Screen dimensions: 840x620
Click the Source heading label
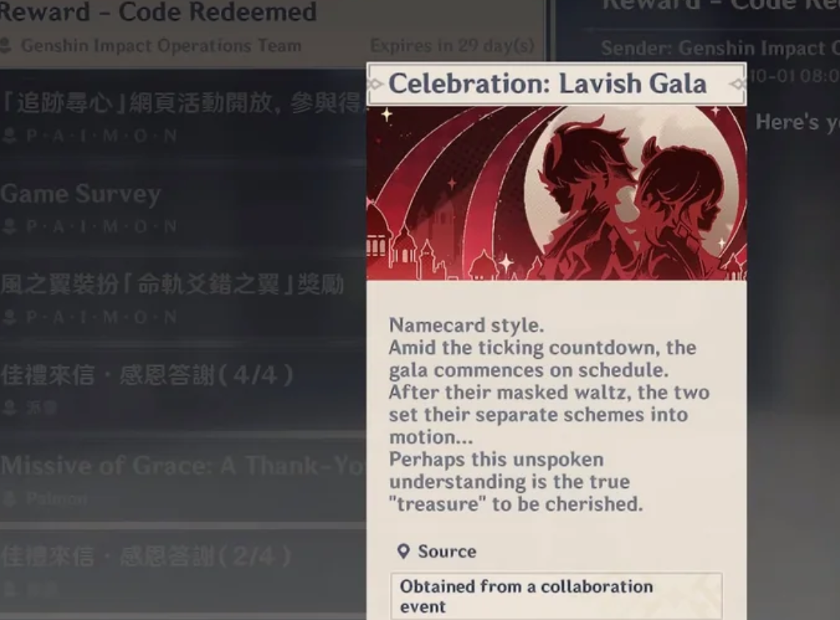pos(446,552)
